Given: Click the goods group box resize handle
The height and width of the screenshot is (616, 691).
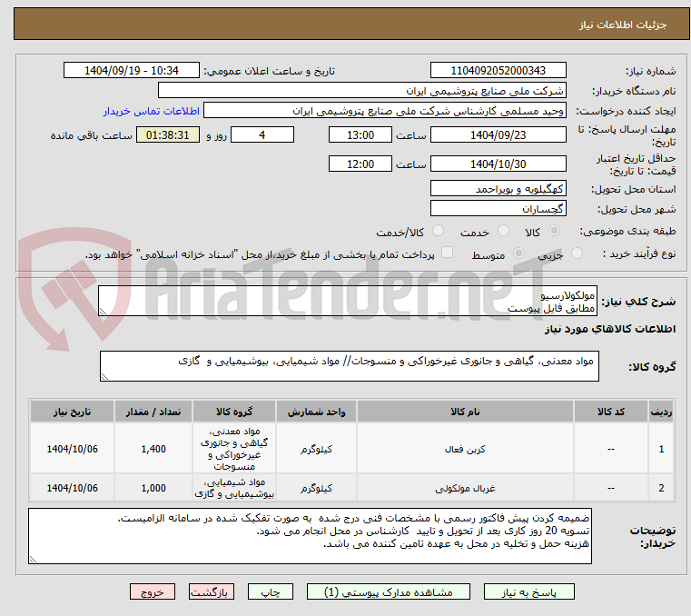Looking at the screenshot, I should [x=104, y=376].
